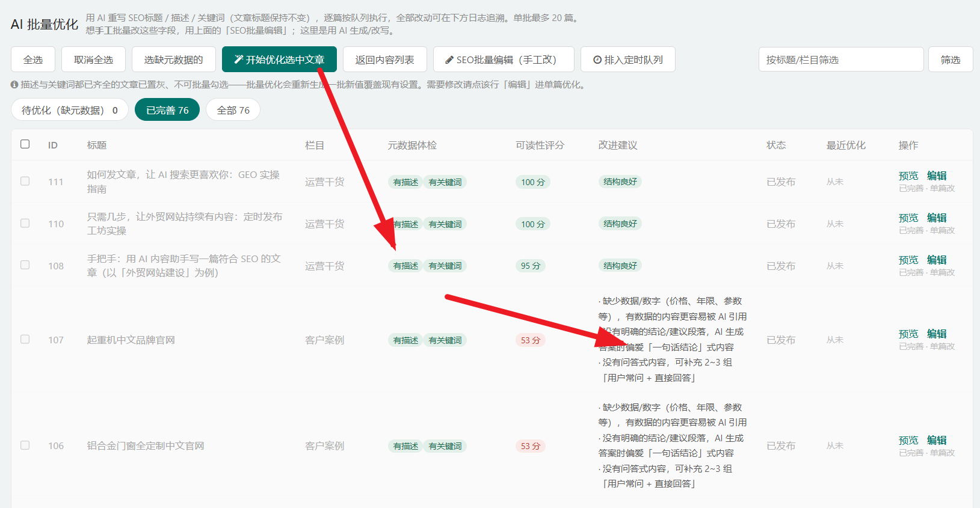Open 编辑 for article 111

tap(937, 176)
